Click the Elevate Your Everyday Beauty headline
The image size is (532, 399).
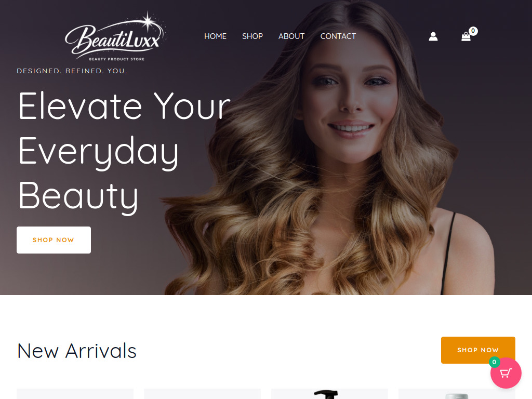point(124,152)
